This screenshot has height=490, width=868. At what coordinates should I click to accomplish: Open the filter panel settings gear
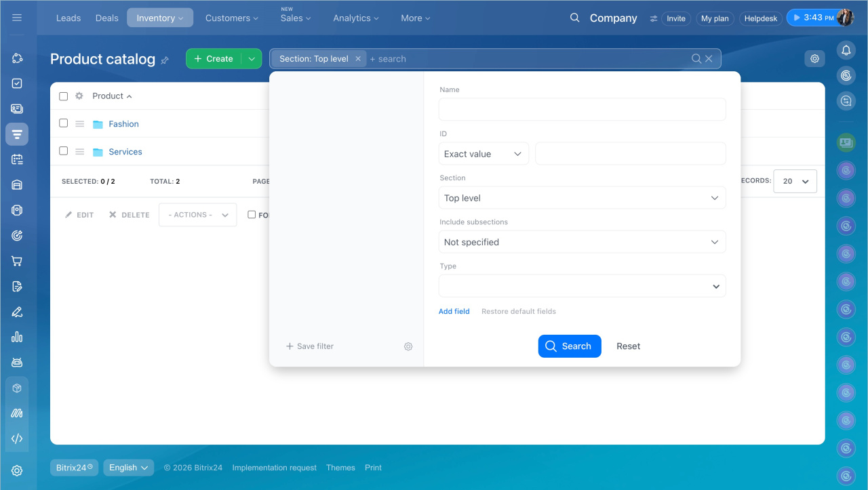click(x=408, y=346)
